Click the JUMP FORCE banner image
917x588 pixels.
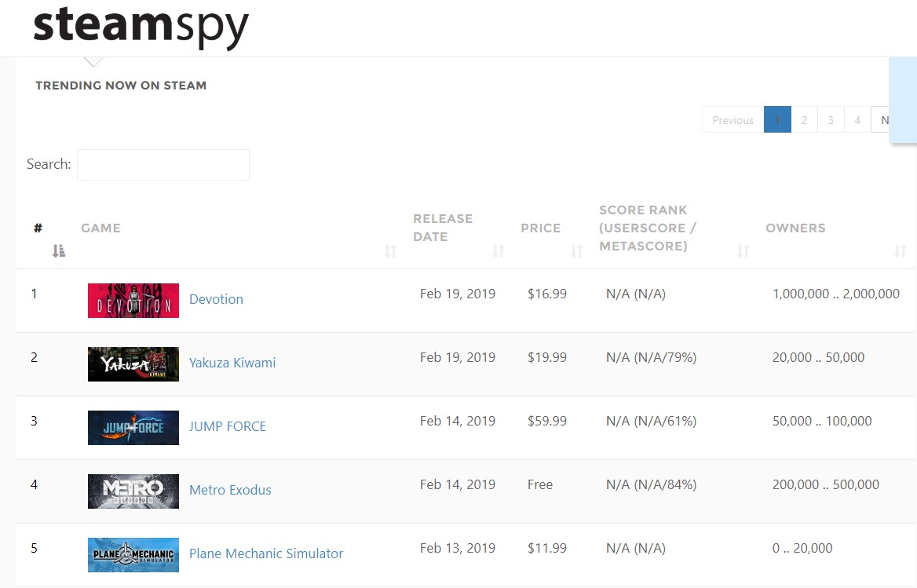133,428
